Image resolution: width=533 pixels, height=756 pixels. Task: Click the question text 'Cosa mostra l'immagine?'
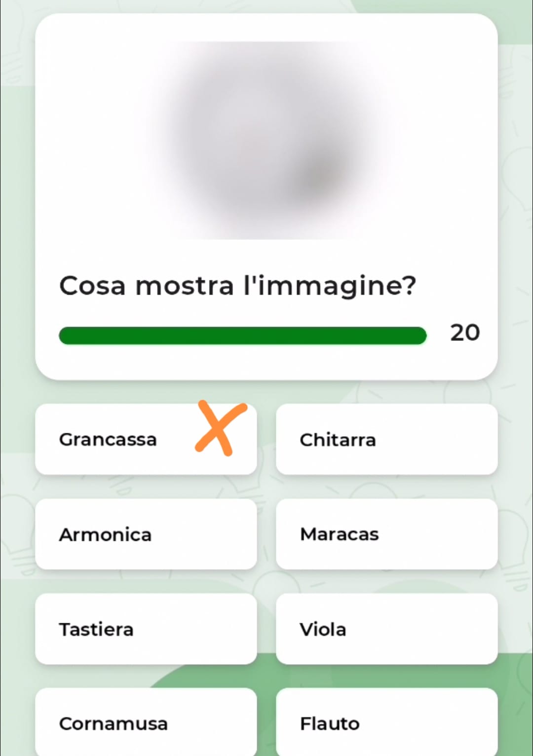(x=237, y=286)
